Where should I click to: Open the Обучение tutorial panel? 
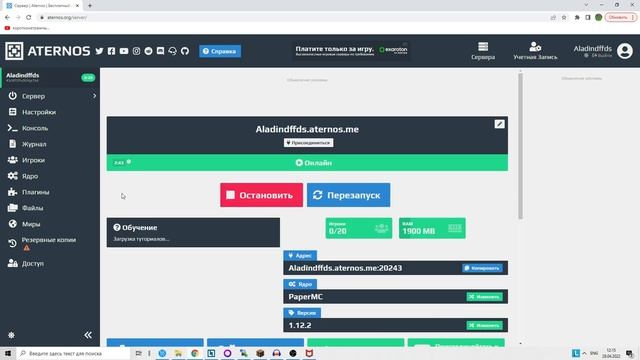click(x=193, y=232)
